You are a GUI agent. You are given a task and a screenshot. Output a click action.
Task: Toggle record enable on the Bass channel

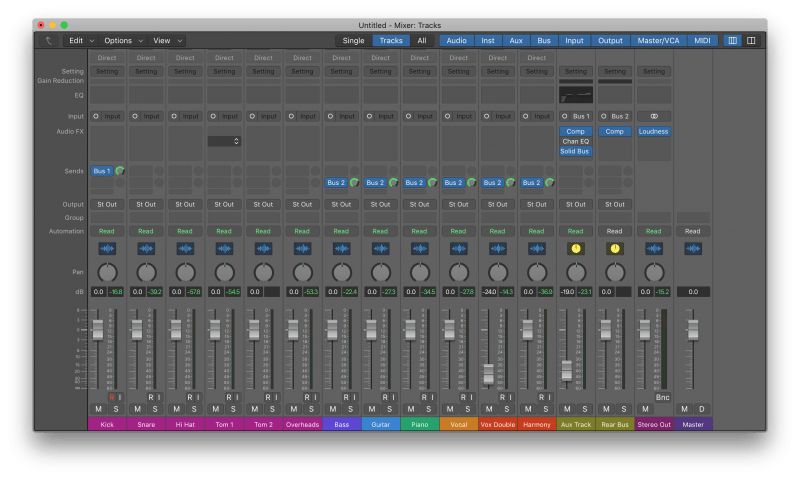(x=346, y=397)
